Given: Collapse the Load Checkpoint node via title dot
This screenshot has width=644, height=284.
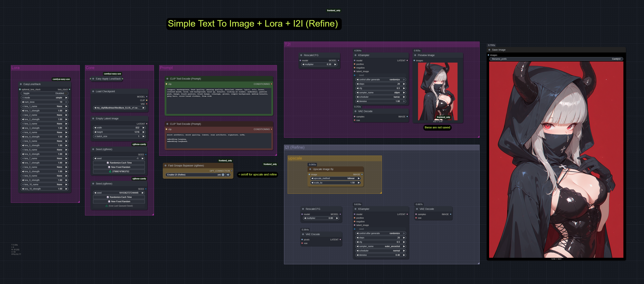Looking at the screenshot, I should (93, 92).
